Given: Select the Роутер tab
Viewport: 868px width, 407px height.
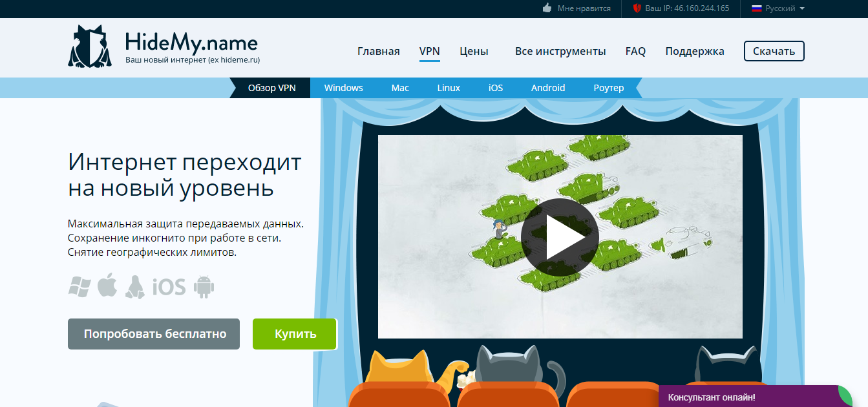Looking at the screenshot, I should [609, 88].
